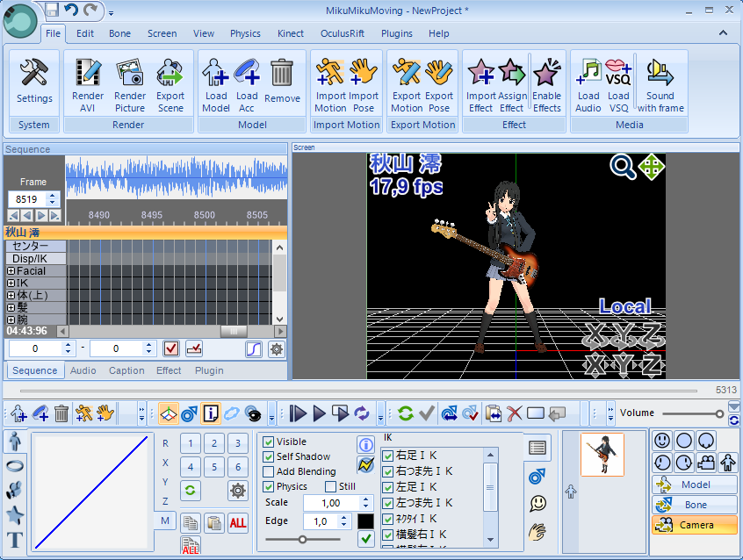Image resolution: width=743 pixels, height=560 pixels.
Task: Uncheck the 右足ＩＫ checkbox
Action: coord(388,456)
